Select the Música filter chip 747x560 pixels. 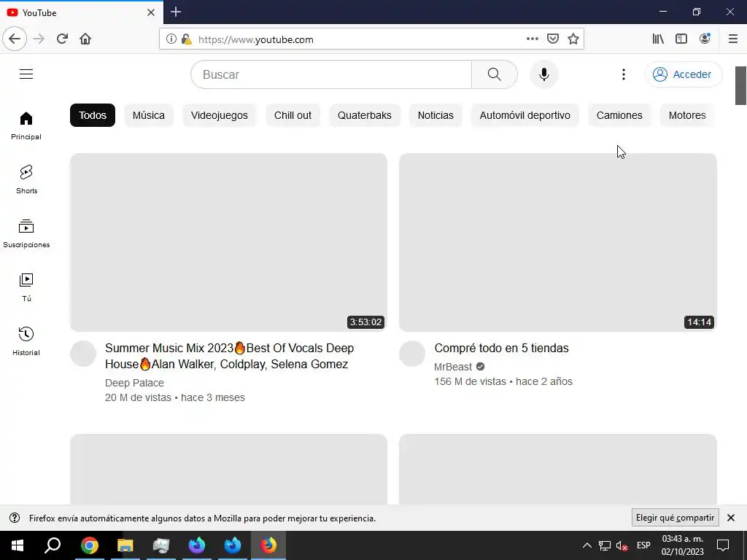pos(149,115)
